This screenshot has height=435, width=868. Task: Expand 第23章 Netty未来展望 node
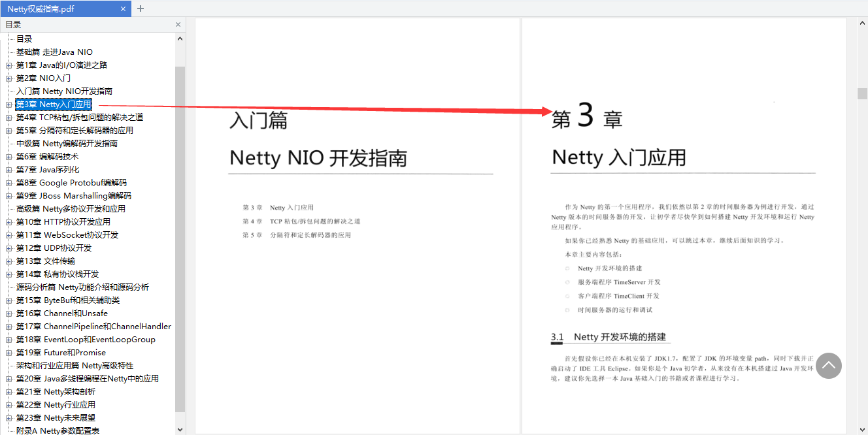tap(8, 418)
